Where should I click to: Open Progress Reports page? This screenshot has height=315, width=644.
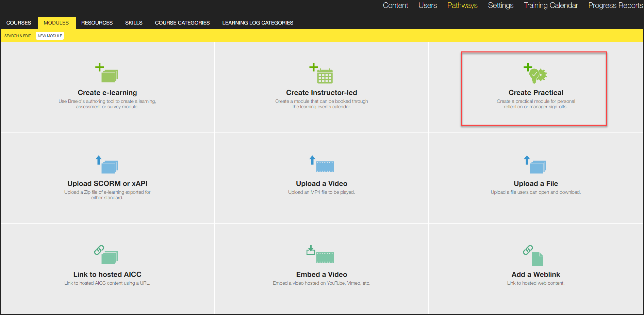(615, 5)
